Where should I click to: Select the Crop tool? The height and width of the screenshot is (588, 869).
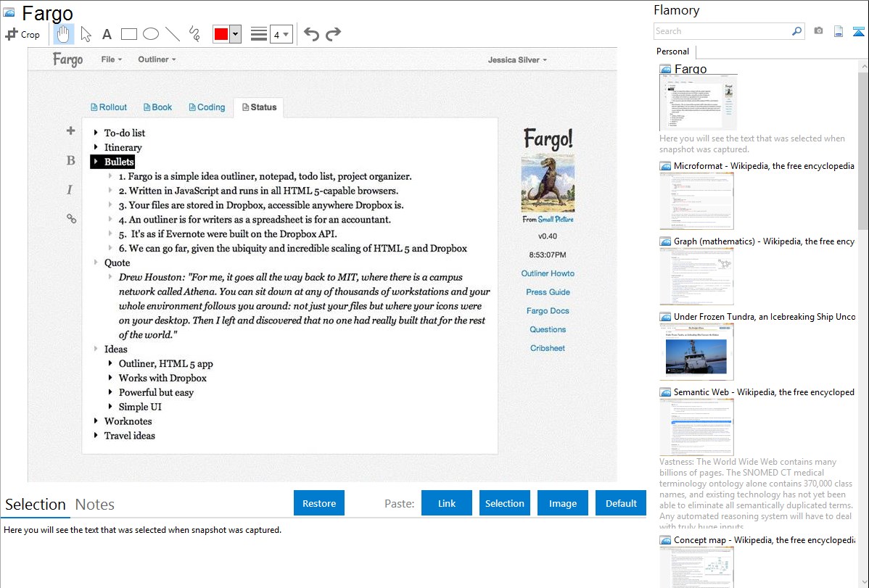point(22,34)
